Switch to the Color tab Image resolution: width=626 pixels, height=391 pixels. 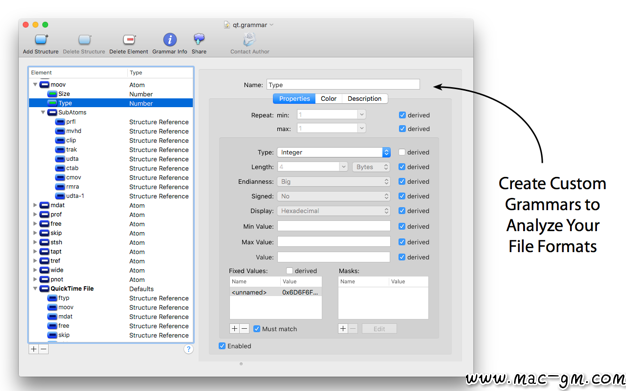click(x=329, y=98)
